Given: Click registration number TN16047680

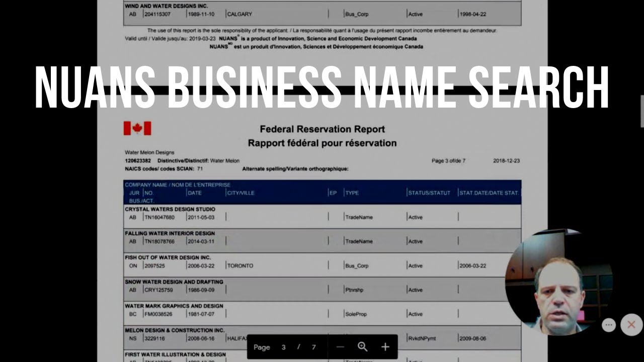Looking at the screenshot, I should click(159, 217).
